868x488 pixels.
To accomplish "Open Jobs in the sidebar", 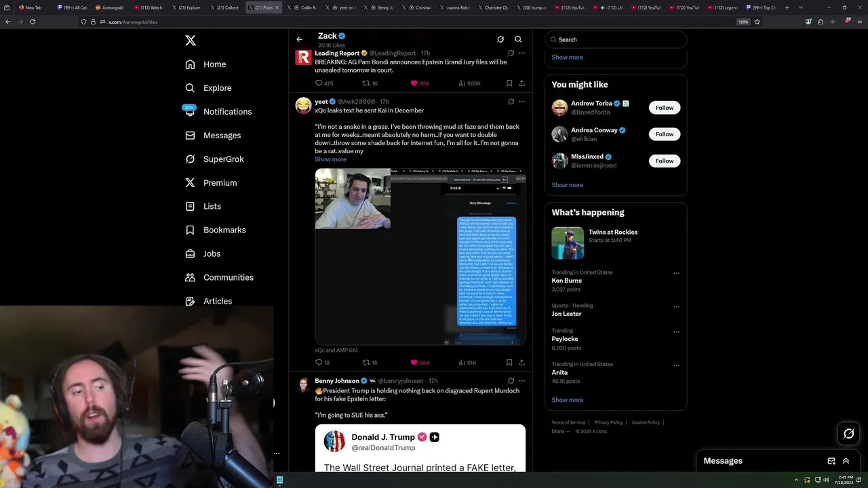I will (203, 254).
